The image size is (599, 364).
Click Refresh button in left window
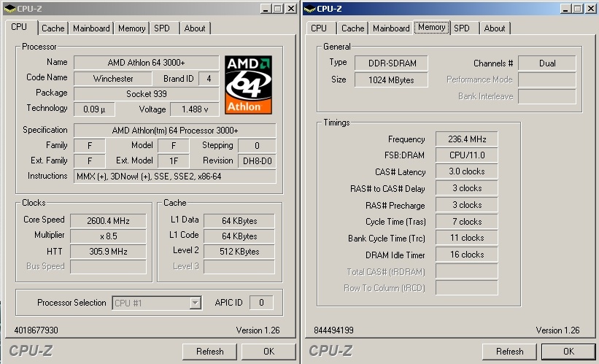point(209,352)
